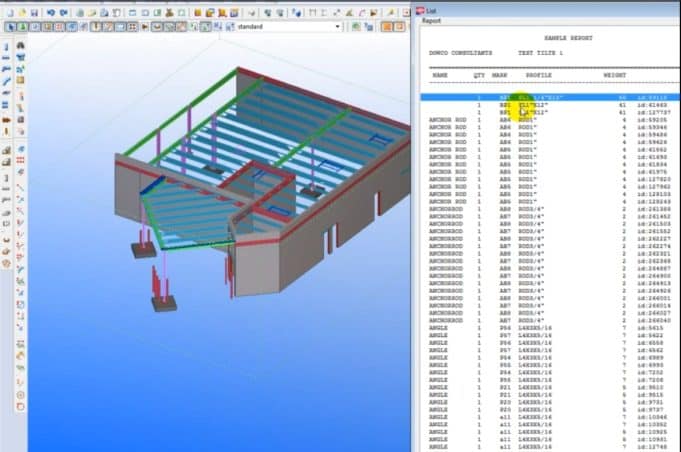The height and width of the screenshot is (452, 681).
Task: Click the MARK column header
Action: click(x=499, y=75)
